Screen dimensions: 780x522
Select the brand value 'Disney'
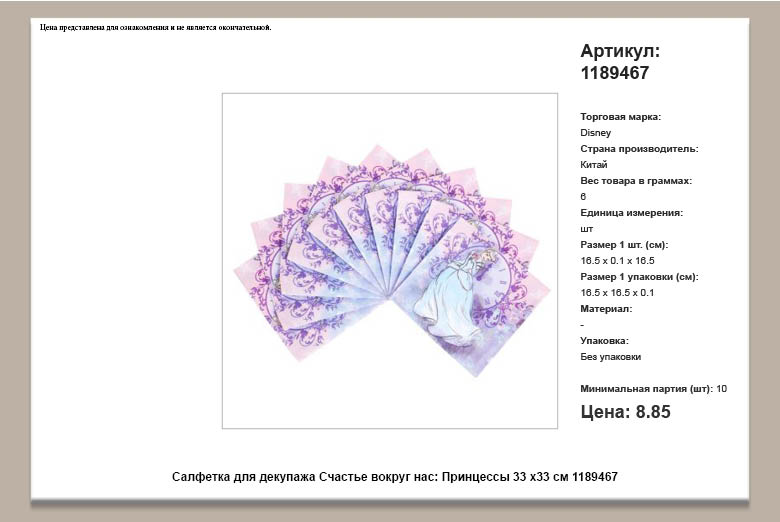[595, 133]
